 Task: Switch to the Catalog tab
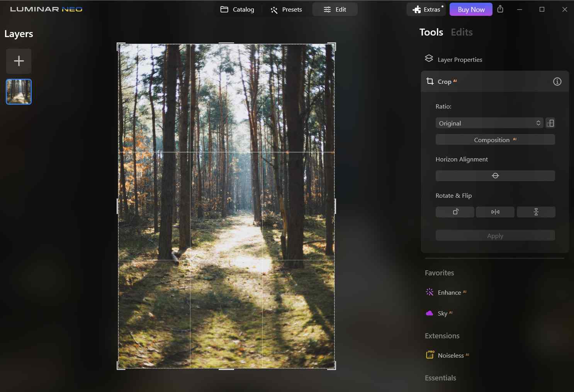pyautogui.click(x=237, y=9)
